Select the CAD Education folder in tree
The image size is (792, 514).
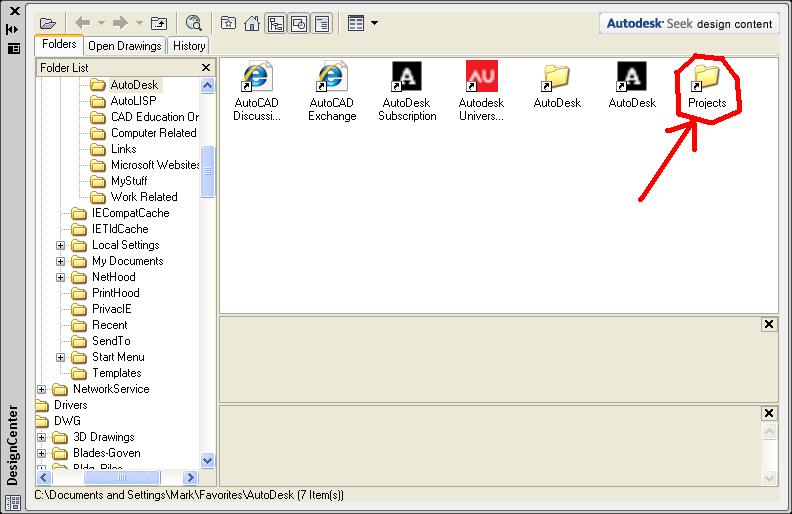tap(144, 117)
